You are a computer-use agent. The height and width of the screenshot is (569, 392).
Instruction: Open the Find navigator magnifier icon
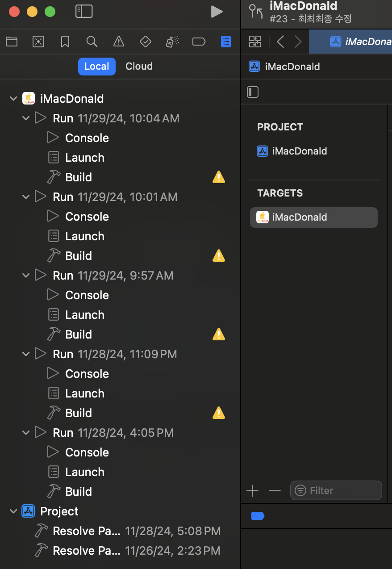(92, 42)
